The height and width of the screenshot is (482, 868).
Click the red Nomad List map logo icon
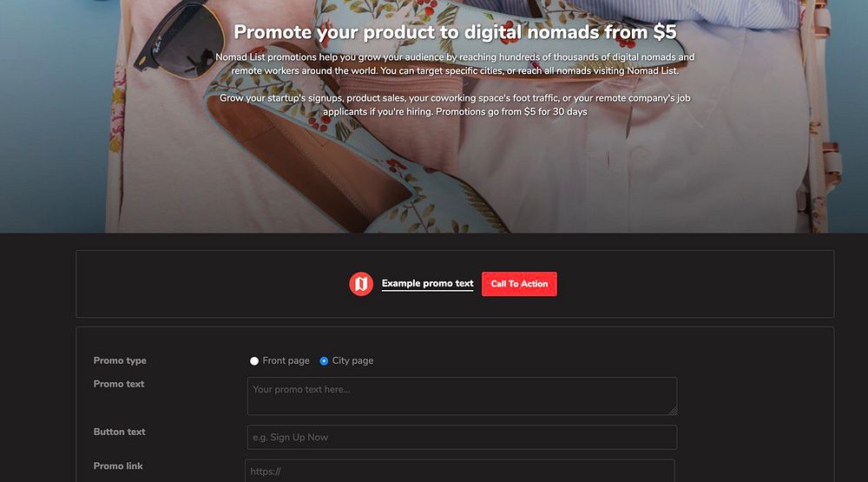click(x=361, y=284)
